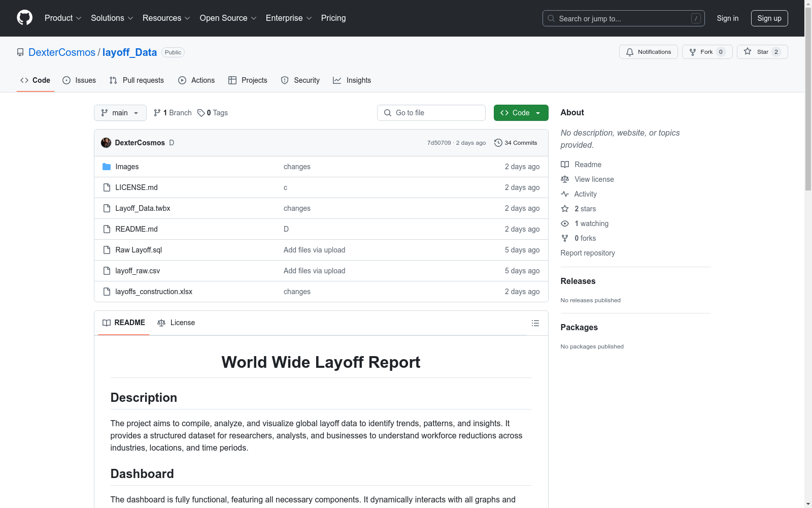This screenshot has height=508, width=812.
Task: Focus the Go to file input
Action: (431, 113)
